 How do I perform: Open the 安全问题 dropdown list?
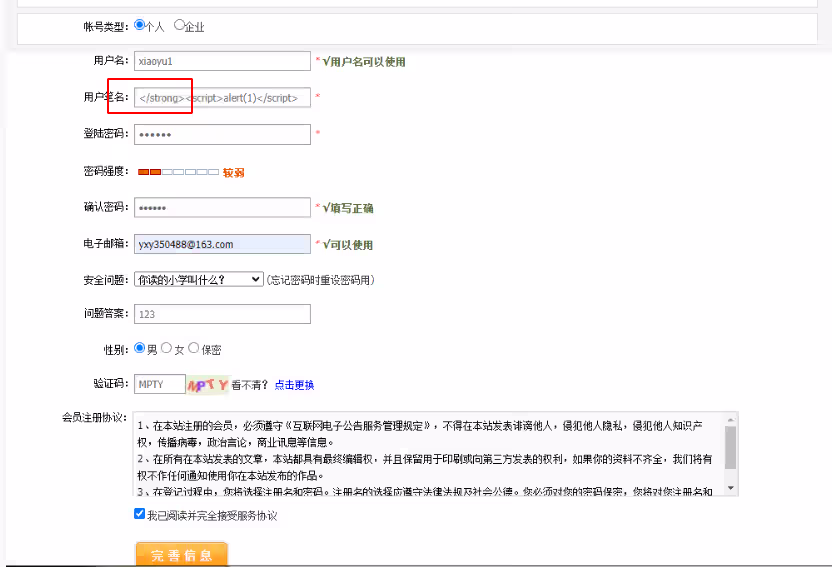tap(199, 279)
